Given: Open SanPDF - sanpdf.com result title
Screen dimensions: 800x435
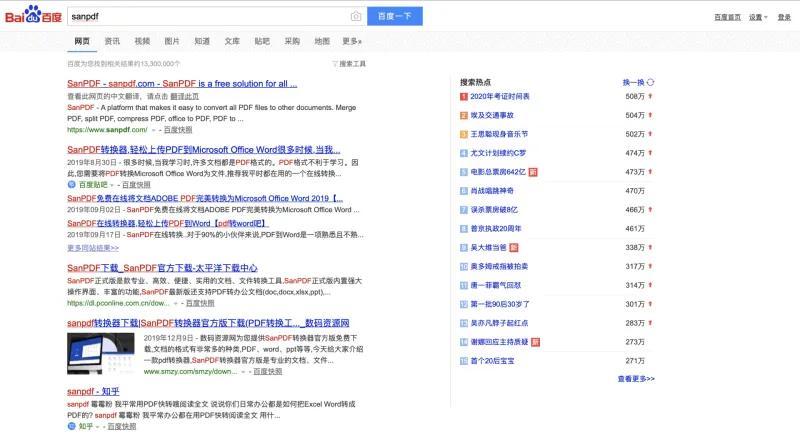Looking at the screenshot, I should pos(182,84).
